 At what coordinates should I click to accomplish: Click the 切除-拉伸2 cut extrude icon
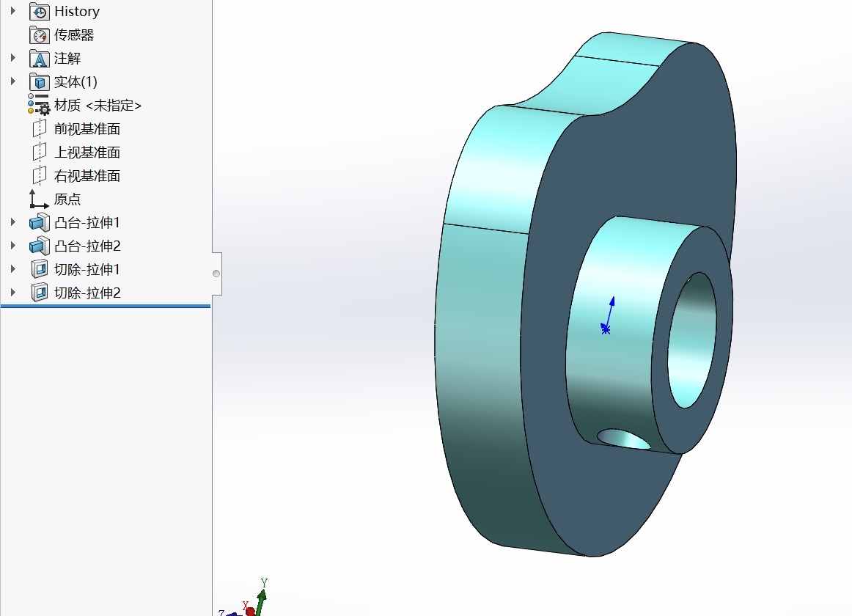pos(39,293)
